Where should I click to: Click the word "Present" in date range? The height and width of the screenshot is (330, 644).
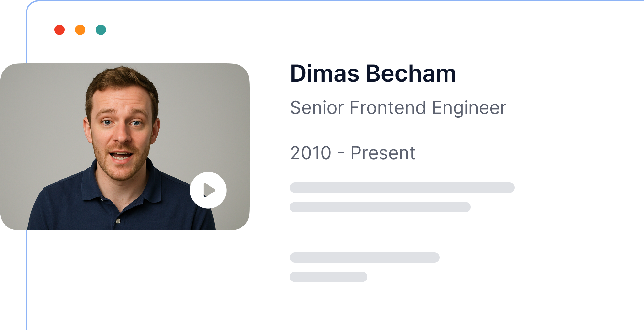[383, 153]
